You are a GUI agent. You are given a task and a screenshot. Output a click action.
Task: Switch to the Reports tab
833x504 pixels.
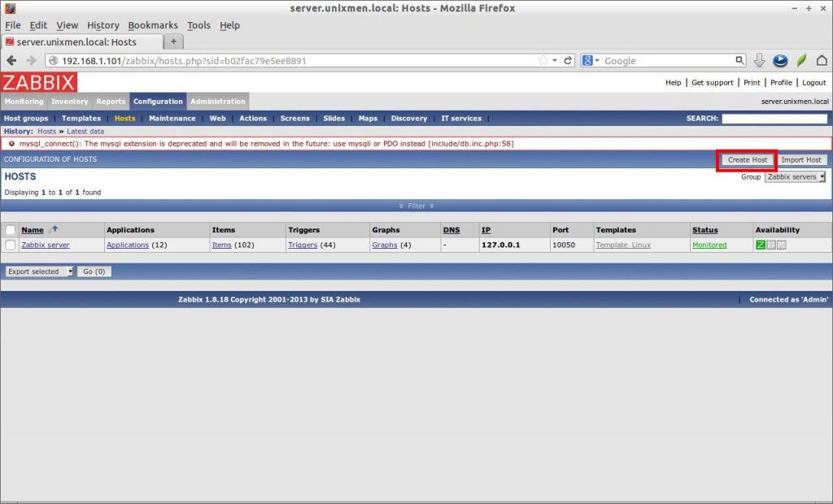pos(111,102)
